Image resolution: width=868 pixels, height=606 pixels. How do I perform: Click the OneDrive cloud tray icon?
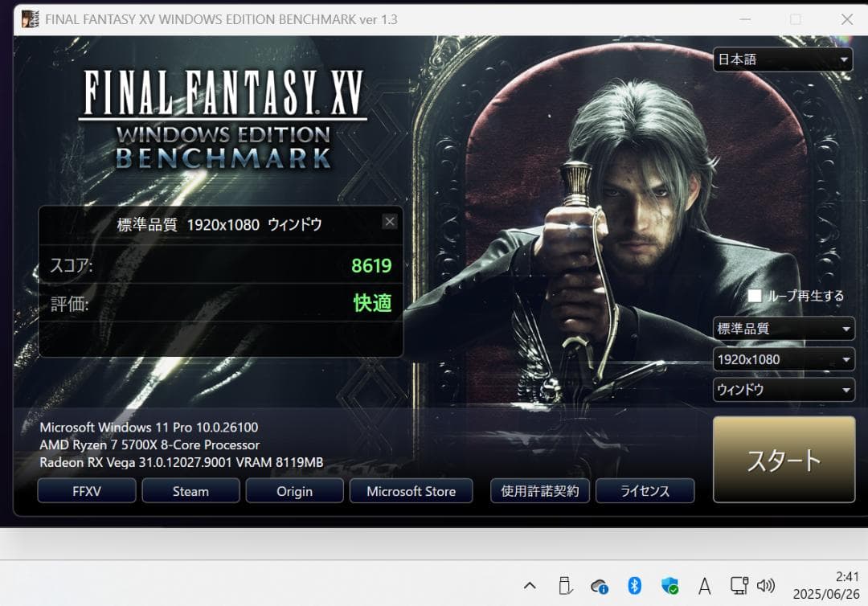[x=599, y=585]
